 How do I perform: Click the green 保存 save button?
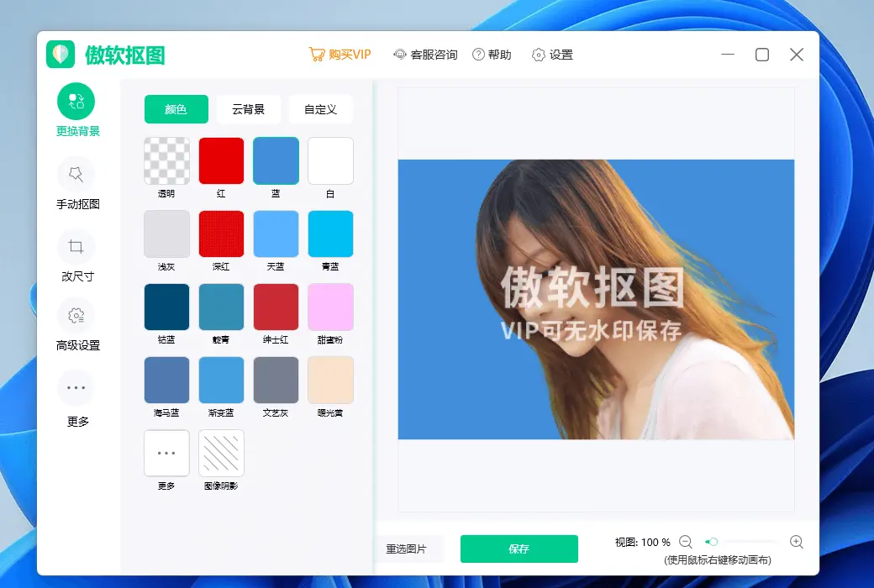point(519,549)
